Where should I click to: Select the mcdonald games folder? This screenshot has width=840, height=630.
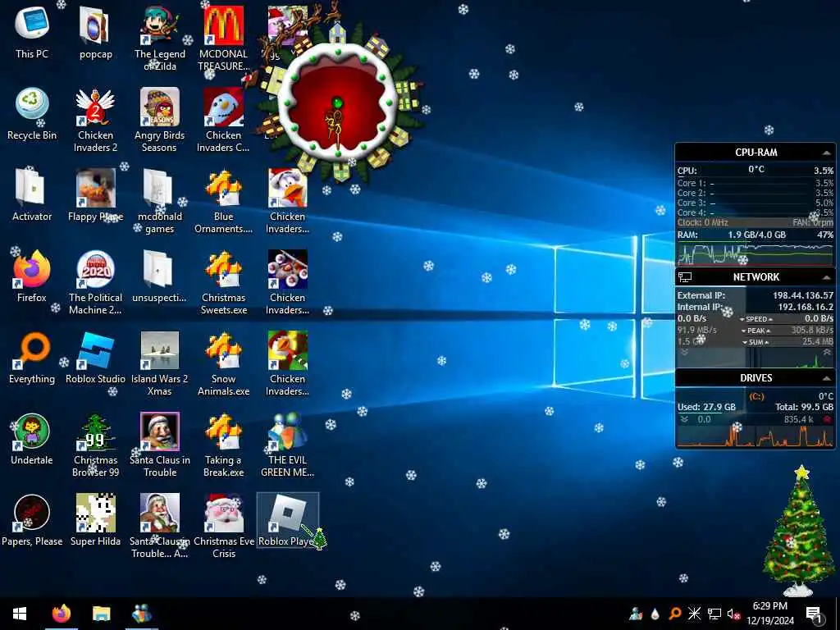click(x=160, y=202)
